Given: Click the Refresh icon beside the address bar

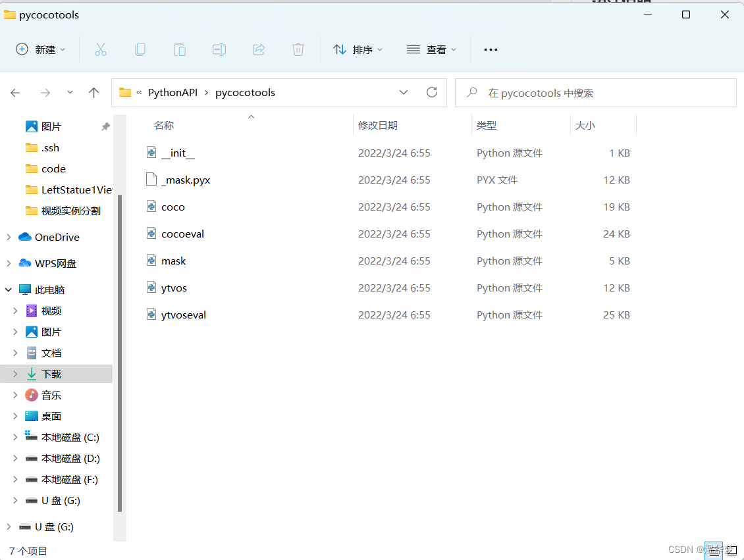Looking at the screenshot, I should (x=432, y=92).
